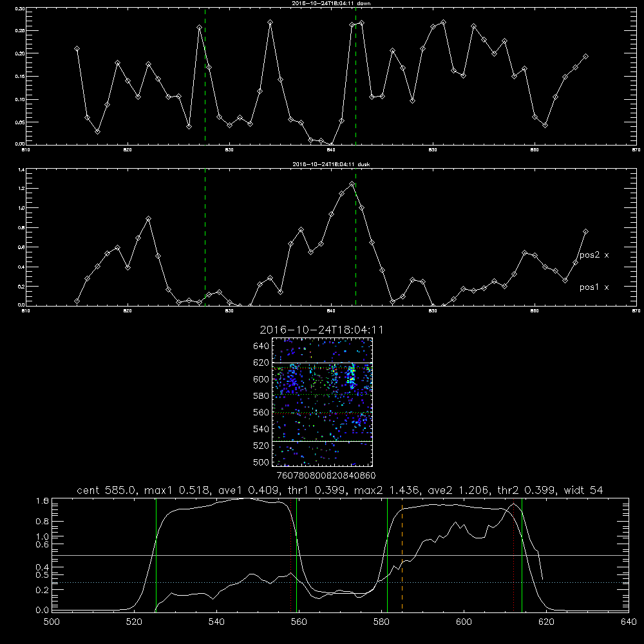
Task: Click the left green dashed line in dusk plot
Action: tap(205, 238)
